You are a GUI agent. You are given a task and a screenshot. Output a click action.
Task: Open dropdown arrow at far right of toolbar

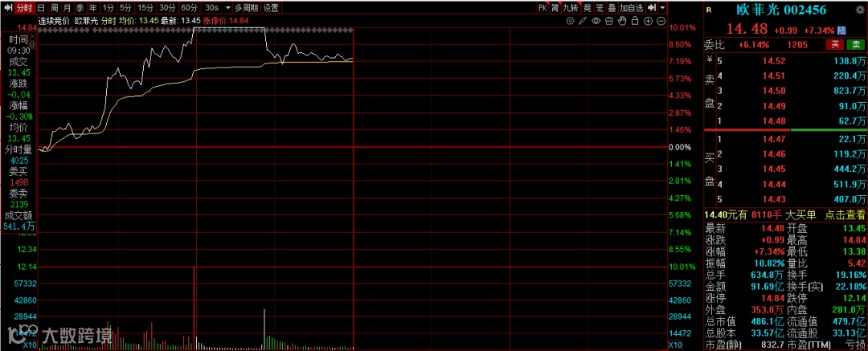(x=662, y=8)
